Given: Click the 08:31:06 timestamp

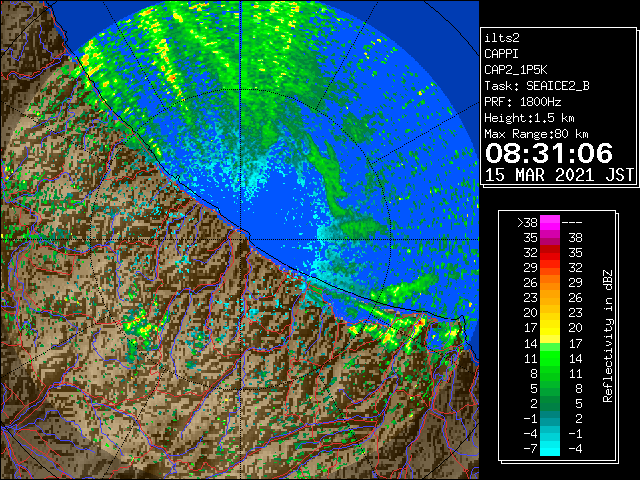Looking at the screenshot, I should pos(549,153).
